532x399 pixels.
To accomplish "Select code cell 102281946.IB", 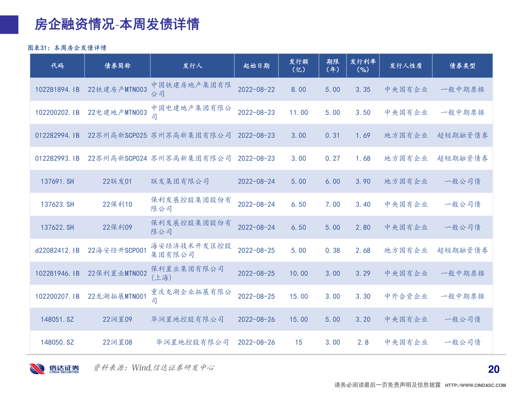I will click(x=57, y=273).
